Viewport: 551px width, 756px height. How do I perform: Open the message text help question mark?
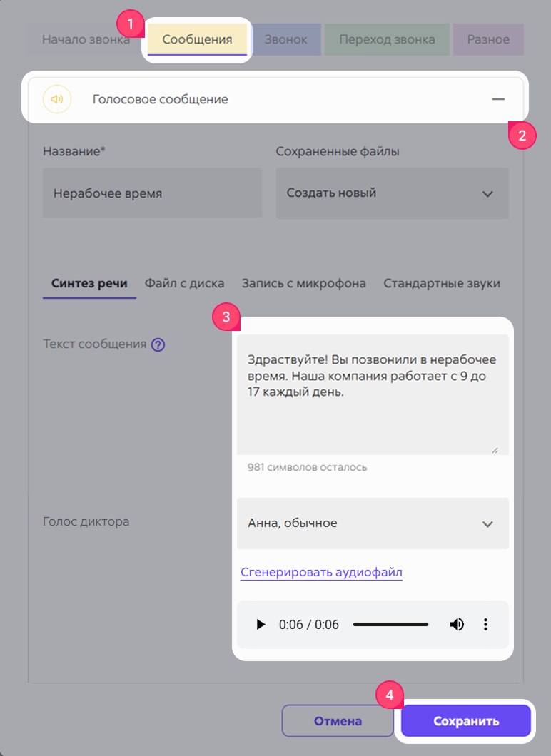tap(158, 344)
